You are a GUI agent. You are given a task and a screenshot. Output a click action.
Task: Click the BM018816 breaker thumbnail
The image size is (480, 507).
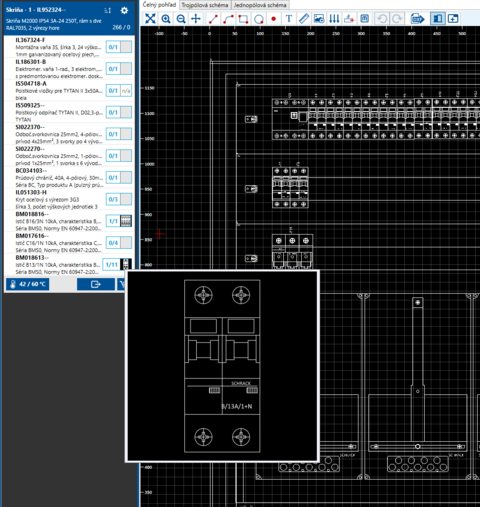click(126, 221)
